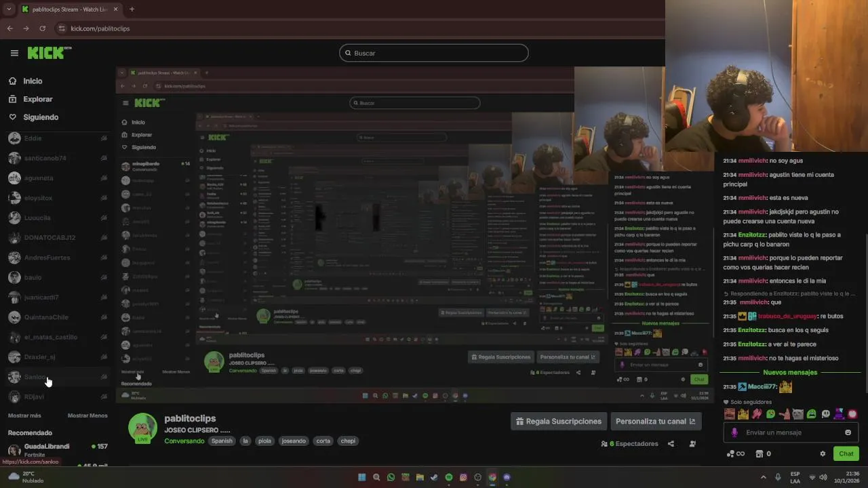Click the kick.com/pablitoclips address bar
The image size is (868, 488).
[x=100, y=28]
